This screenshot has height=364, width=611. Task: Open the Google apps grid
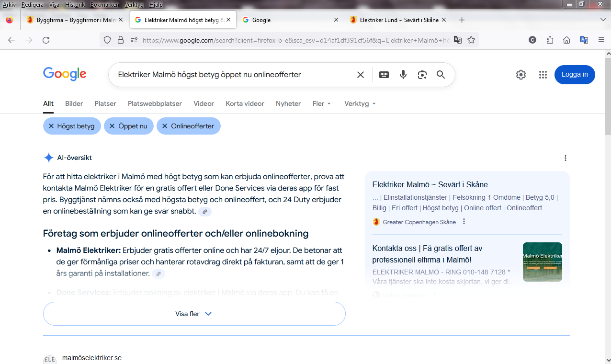coord(543,75)
